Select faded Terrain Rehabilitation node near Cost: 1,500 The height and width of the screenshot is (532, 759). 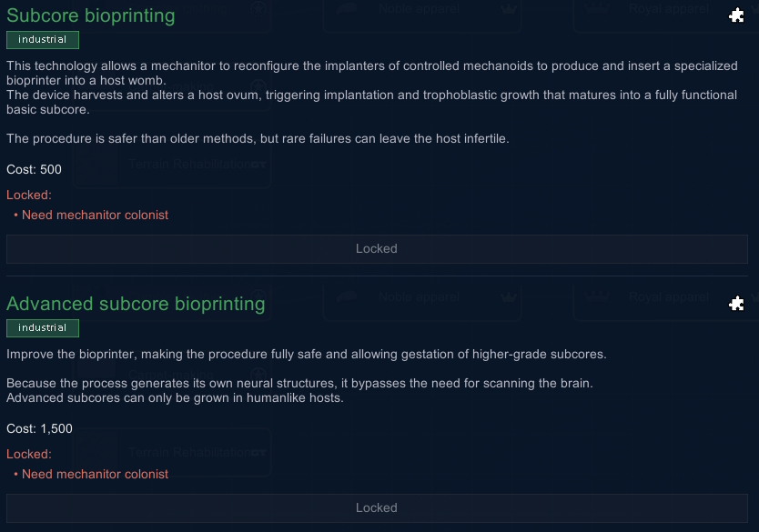pos(172,453)
